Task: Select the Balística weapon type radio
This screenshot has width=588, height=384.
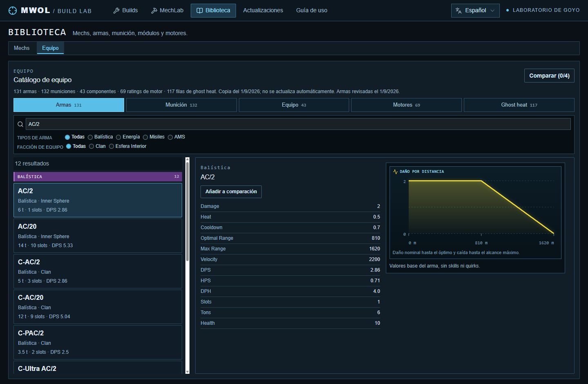Action: 90,137
